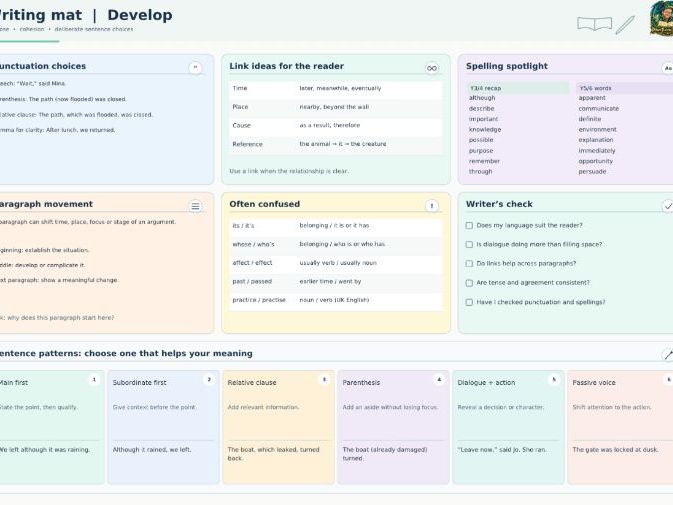This screenshot has width=673, height=505.
Task: Click number 6 badge on Passive voice card
Action: 668,379
